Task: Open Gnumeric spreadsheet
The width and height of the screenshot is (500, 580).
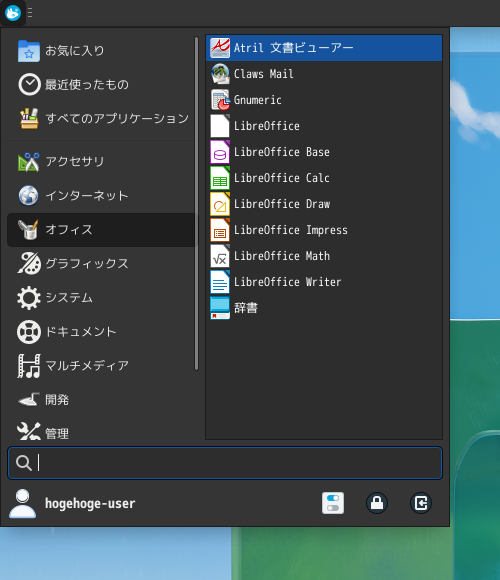Action: 324,100
